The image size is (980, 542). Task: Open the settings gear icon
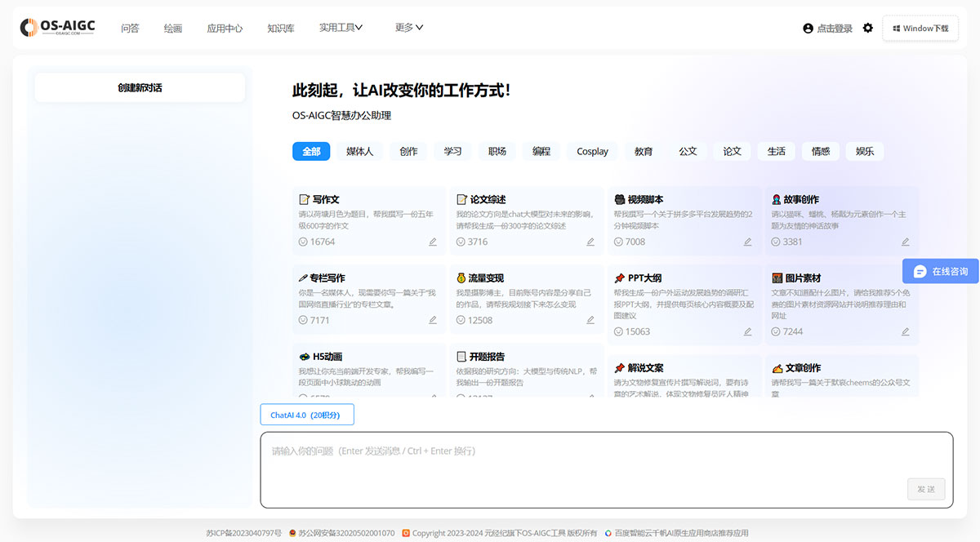[x=867, y=27]
